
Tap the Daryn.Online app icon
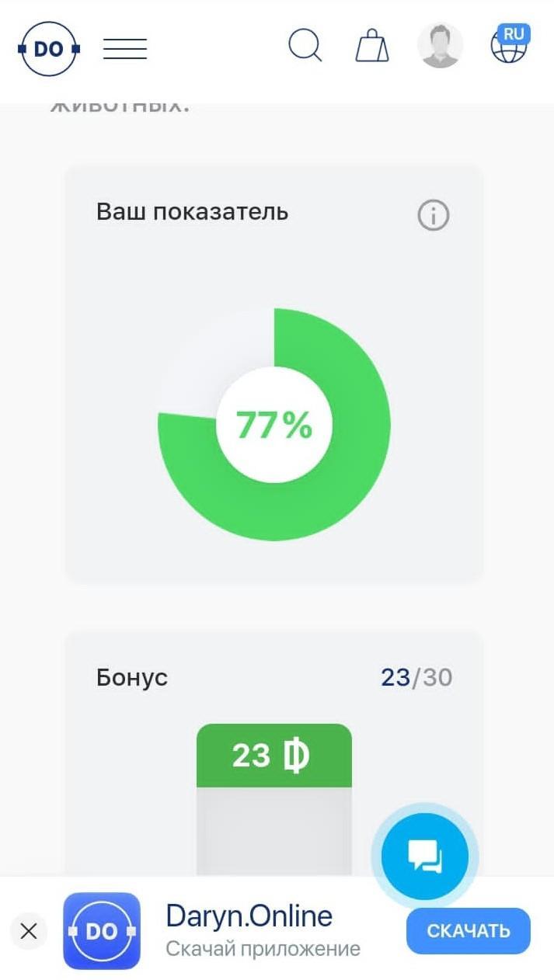tap(102, 931)
